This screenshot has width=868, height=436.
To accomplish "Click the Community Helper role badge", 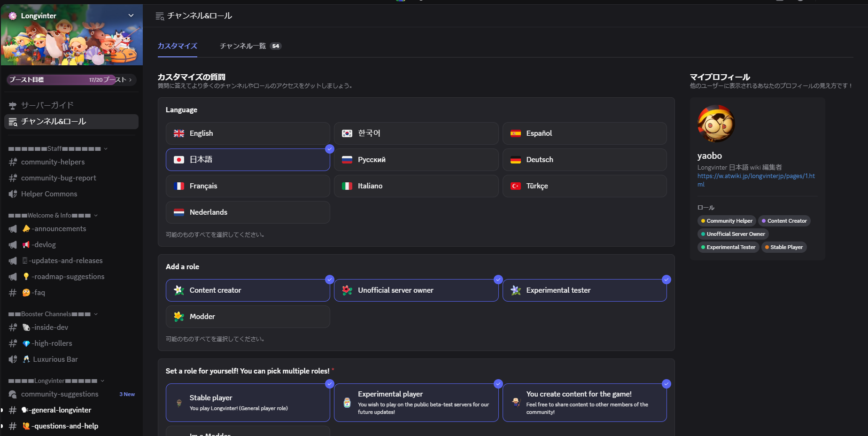I will tap(727, 221).
